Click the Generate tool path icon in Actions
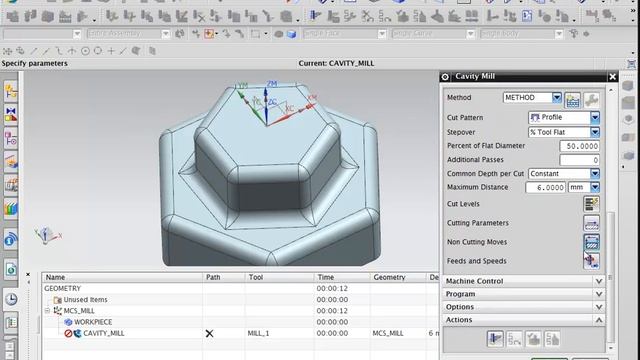 [x=495, y=339]
